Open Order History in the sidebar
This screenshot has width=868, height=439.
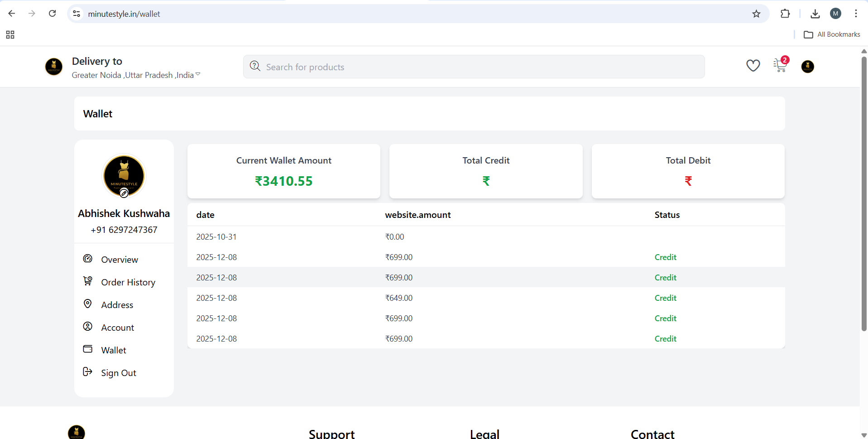coord(128,282)
